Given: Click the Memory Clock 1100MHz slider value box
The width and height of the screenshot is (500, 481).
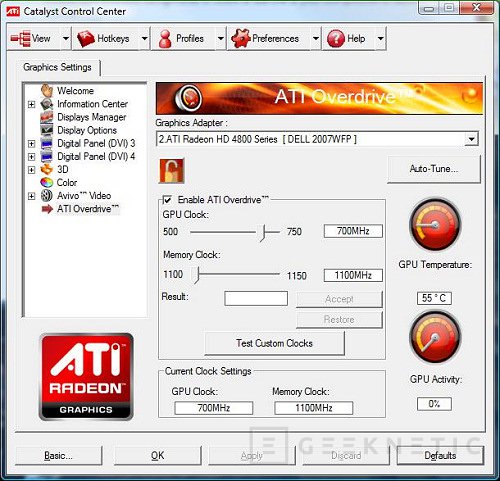Looking at the screenshot, I should [x=353, y=275].
